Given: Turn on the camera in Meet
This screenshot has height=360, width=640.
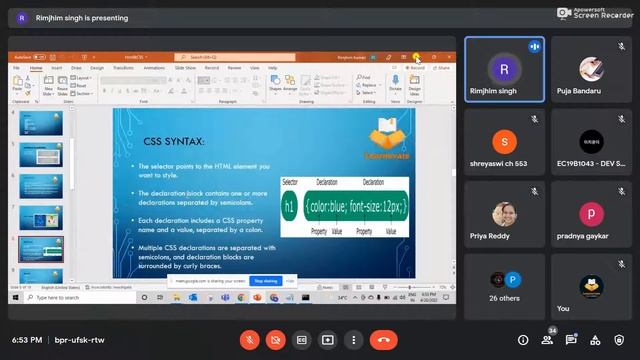Looking at the screenshot, I should tap(276, 340).
